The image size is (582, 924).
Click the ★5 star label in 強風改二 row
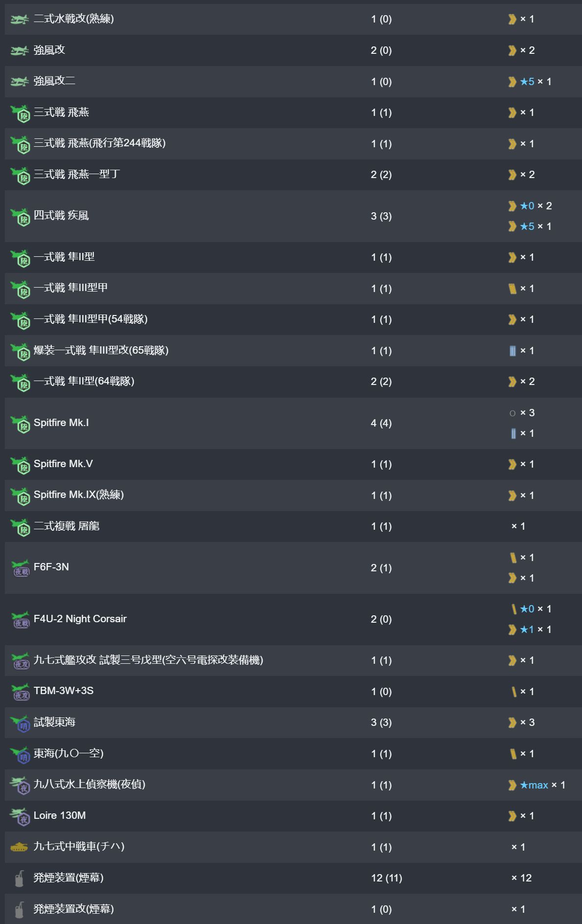point(527,82)
